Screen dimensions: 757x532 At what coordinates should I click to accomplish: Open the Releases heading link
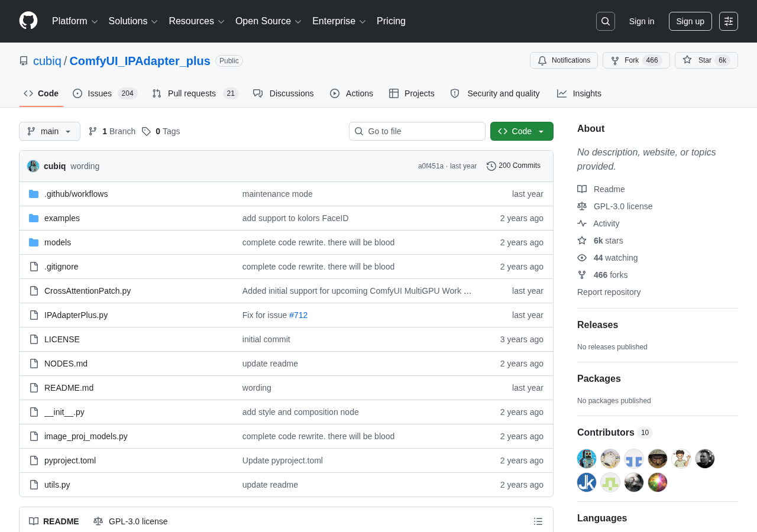[x=597, y=325]
